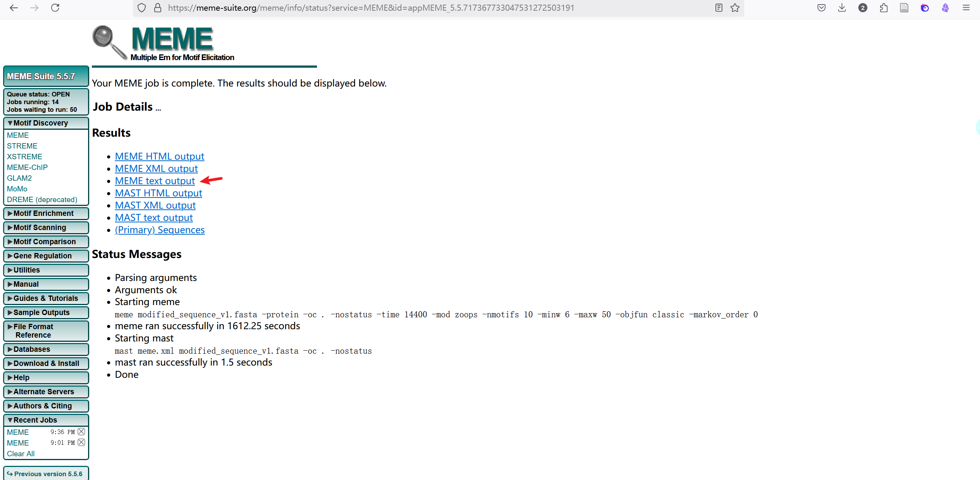The image size is (980, 480).
Task: Open reader view icon in address bar
Action: (719, 8)
